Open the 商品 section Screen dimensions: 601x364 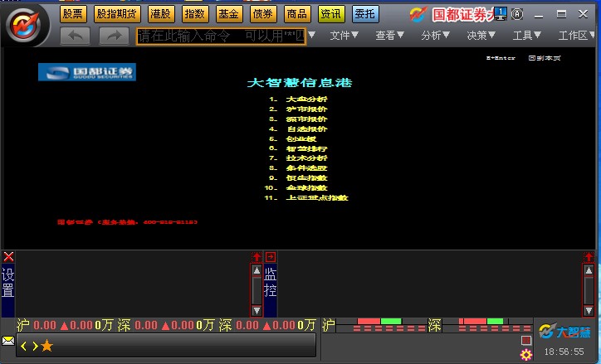click(297, 14)
